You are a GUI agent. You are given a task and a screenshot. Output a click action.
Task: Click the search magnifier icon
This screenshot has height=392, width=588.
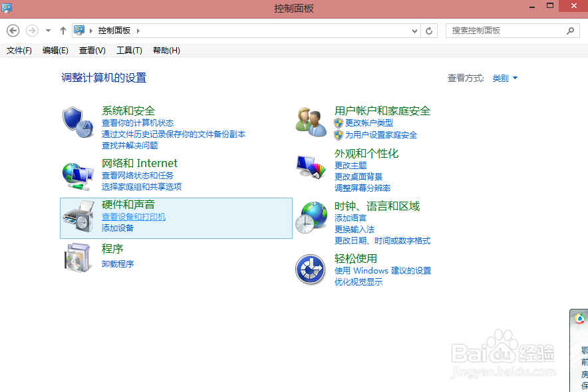click(571, 31)
